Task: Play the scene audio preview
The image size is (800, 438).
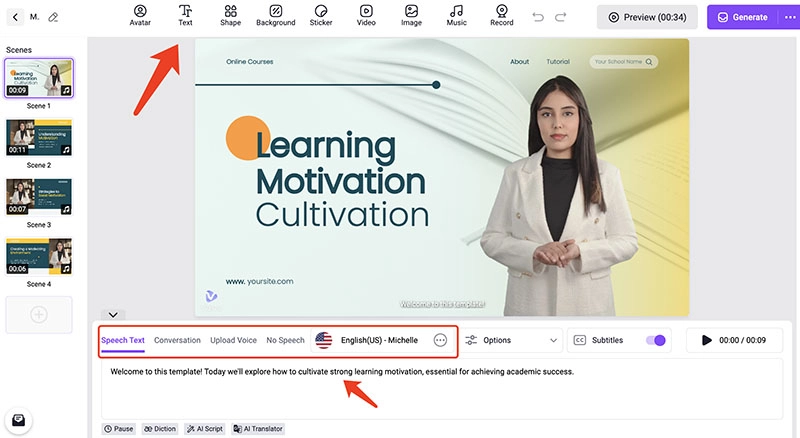Action: (x=707, y=340)
